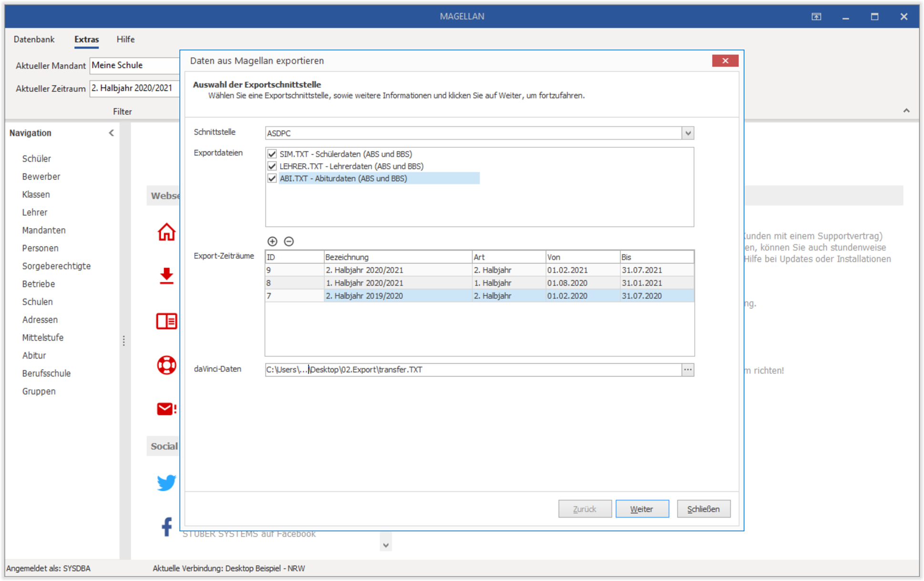This screenshot has width=924, height=581.
Task: Open the Facebook icon
Action: (x=166, y=527)
